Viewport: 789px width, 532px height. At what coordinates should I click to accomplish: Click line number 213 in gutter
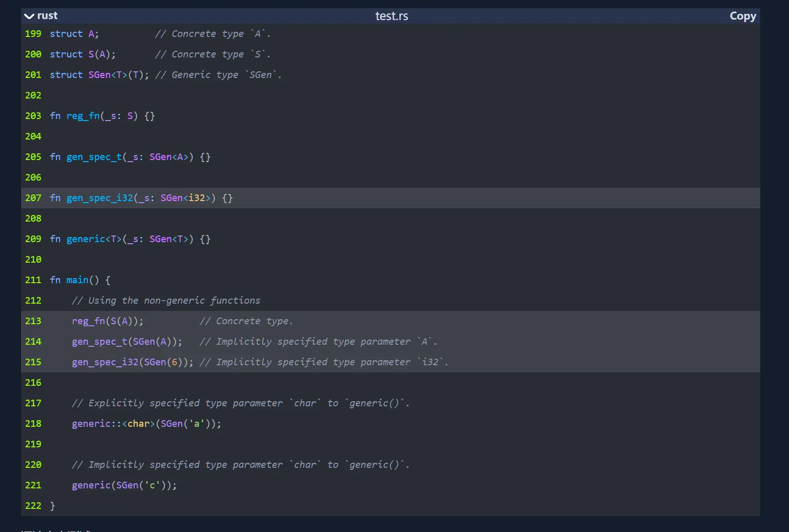click(x=33, y=321)
